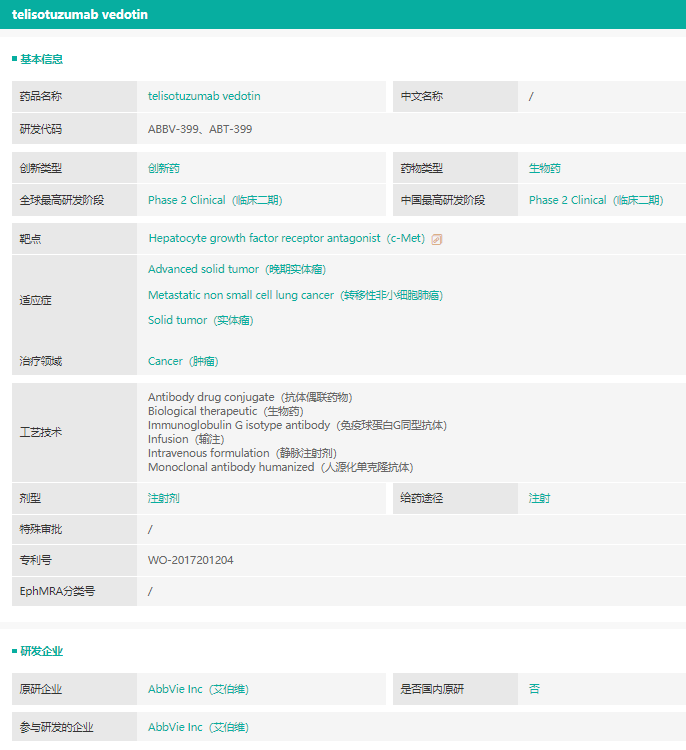The height and width of the screenshot is (750, 686).
Task: Click Phase 2 Clinical under 全球最高研发阶段
Action: [x=215, y=200]
